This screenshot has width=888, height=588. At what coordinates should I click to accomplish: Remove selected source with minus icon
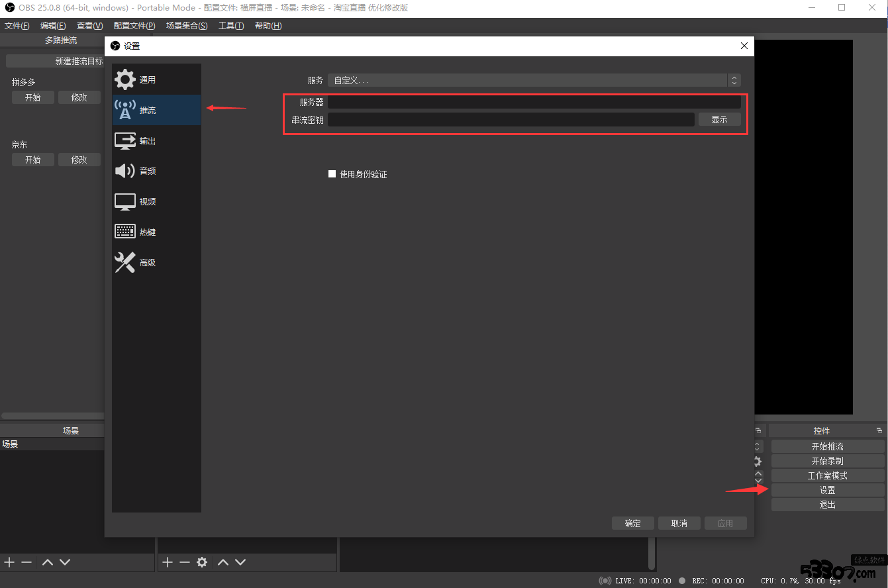[x=185, y=562]
